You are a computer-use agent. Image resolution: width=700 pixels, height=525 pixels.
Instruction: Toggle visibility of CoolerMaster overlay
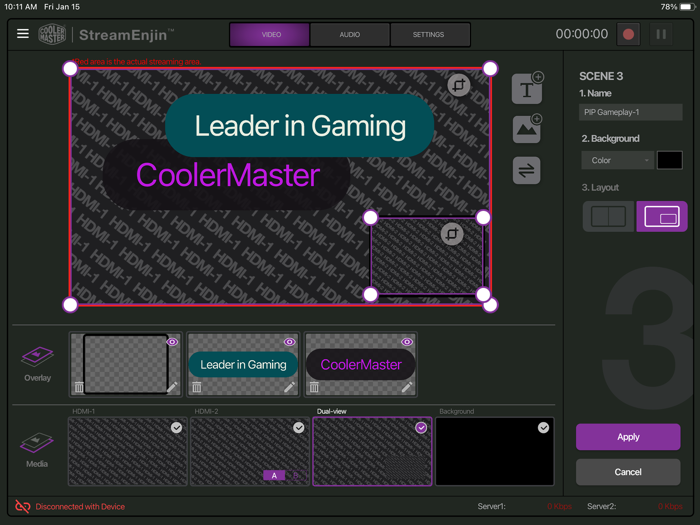pos(407,342)
